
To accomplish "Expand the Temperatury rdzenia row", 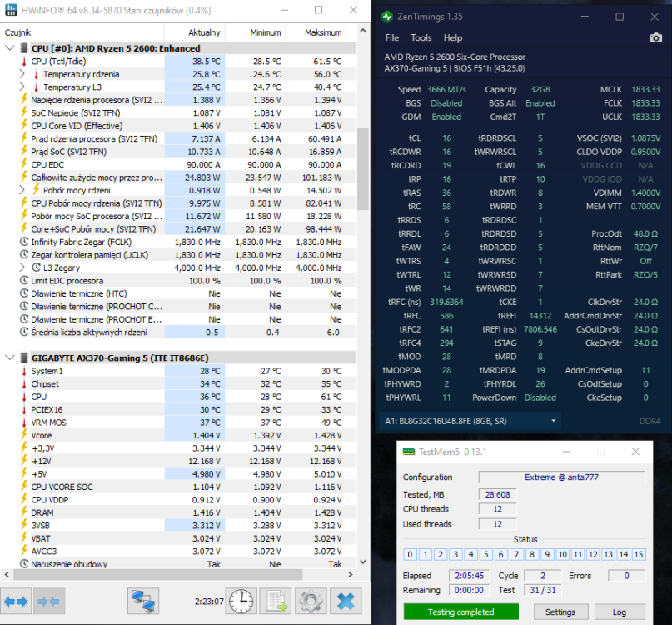I will click(22, 74).
